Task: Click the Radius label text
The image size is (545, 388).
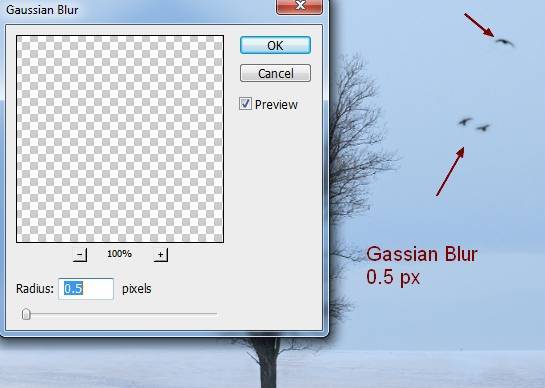Action: (35, 289)
